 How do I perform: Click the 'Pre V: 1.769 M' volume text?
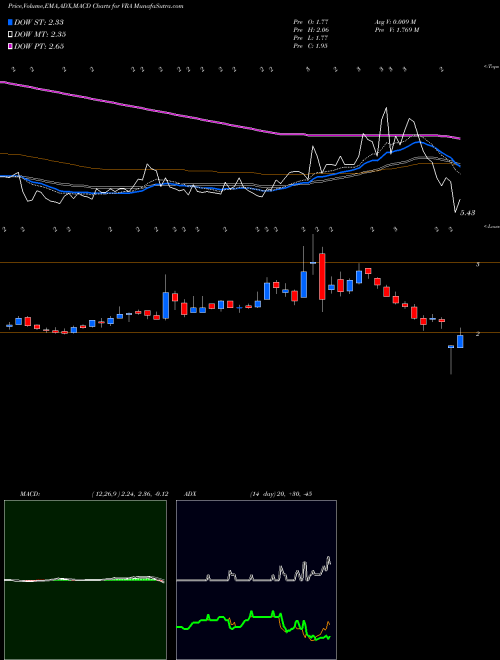(396, 30)
